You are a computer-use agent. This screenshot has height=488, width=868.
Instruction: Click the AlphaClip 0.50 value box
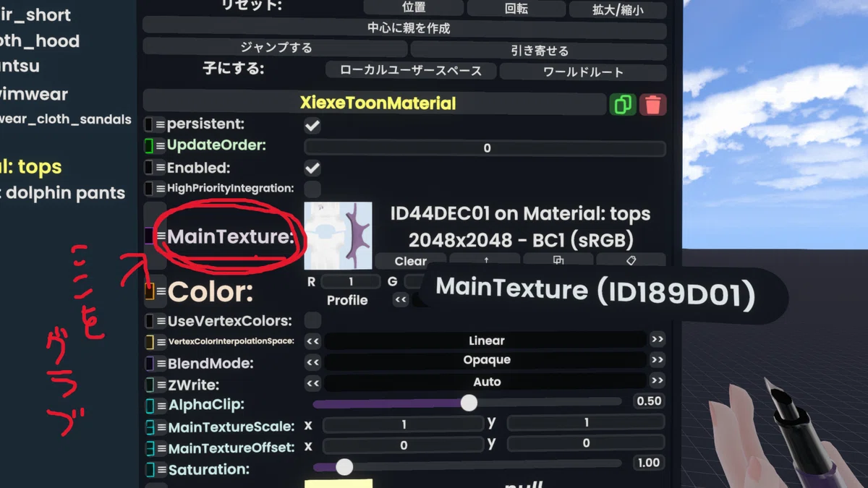[649, 401]
